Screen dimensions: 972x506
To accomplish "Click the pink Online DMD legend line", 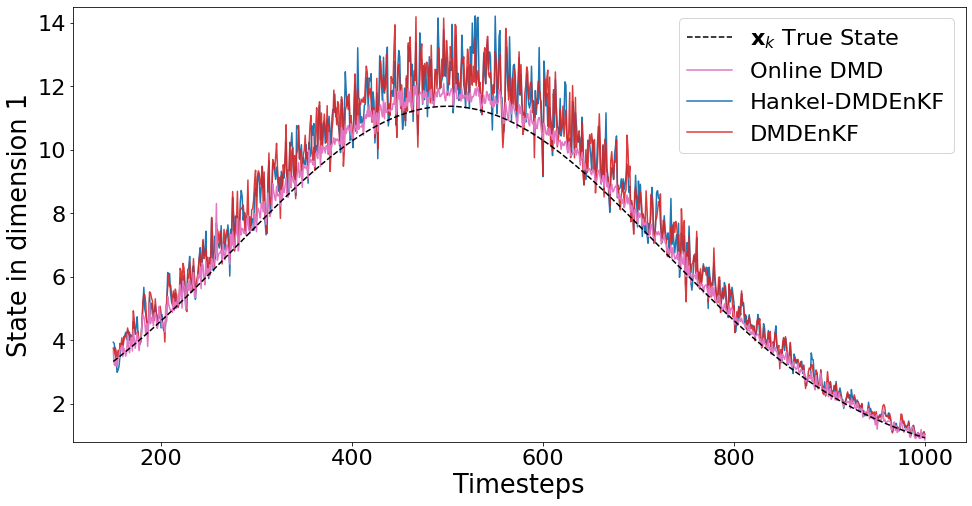I will pyautogui.click(x=710, y=70).
